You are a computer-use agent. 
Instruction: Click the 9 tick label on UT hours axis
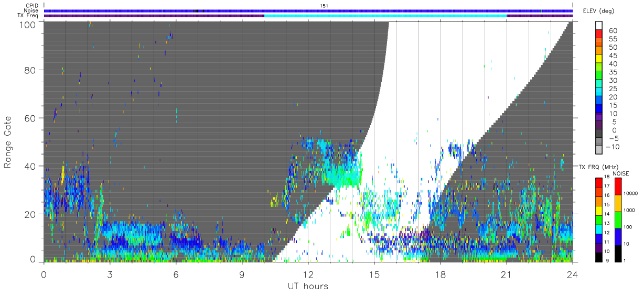click(242, 274)
